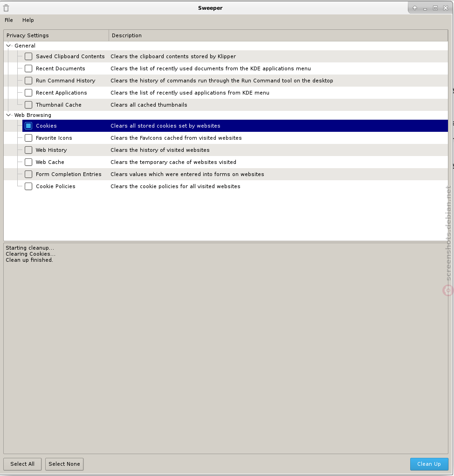The height and width of the screenshot is (476, 454).
Task: Click the Sweeper trash can title bar icon
Action: [x=6, y=8]
